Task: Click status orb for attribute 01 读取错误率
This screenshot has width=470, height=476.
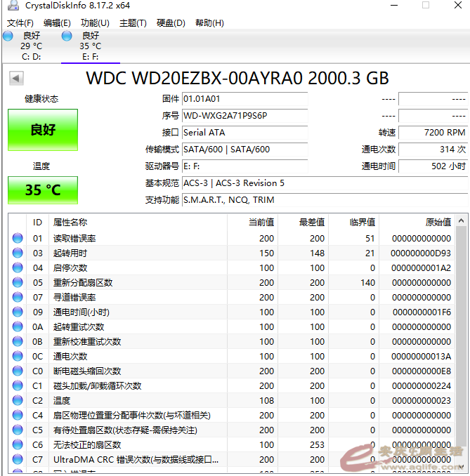Action: (x=18, y=239)
